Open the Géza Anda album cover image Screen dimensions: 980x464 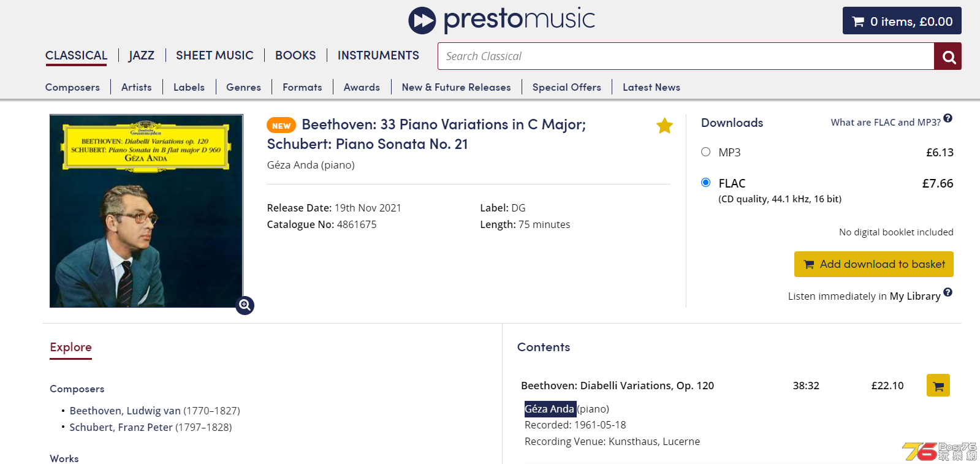click(146, 211)
